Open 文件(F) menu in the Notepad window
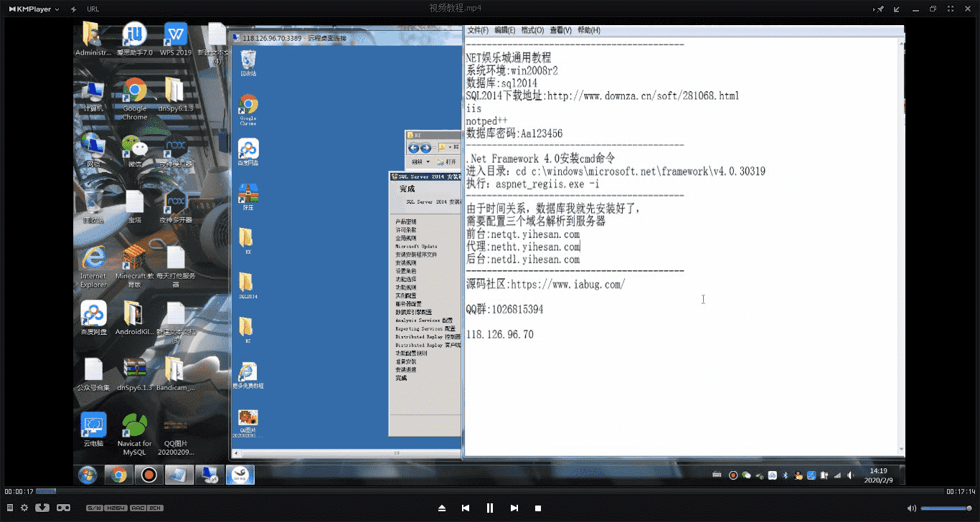Viewport: 980px width, 522px height. (x=477, y=30)
